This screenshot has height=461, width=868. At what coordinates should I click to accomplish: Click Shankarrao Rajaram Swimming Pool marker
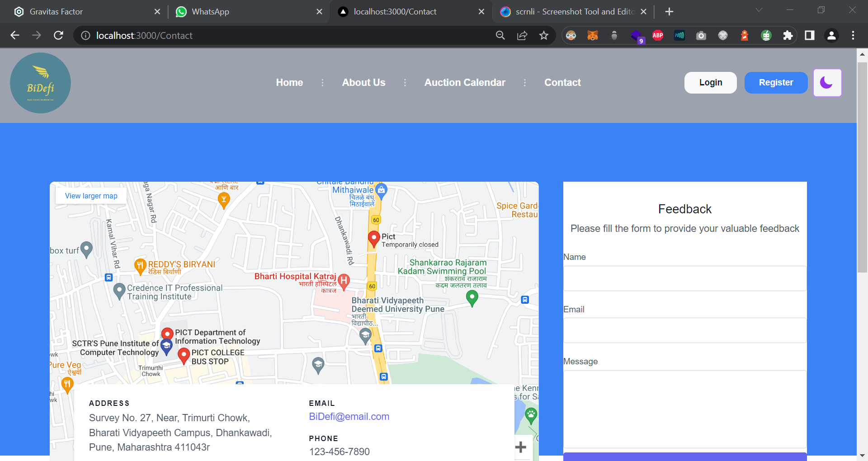pyautogui.click(x=472, y=298)
